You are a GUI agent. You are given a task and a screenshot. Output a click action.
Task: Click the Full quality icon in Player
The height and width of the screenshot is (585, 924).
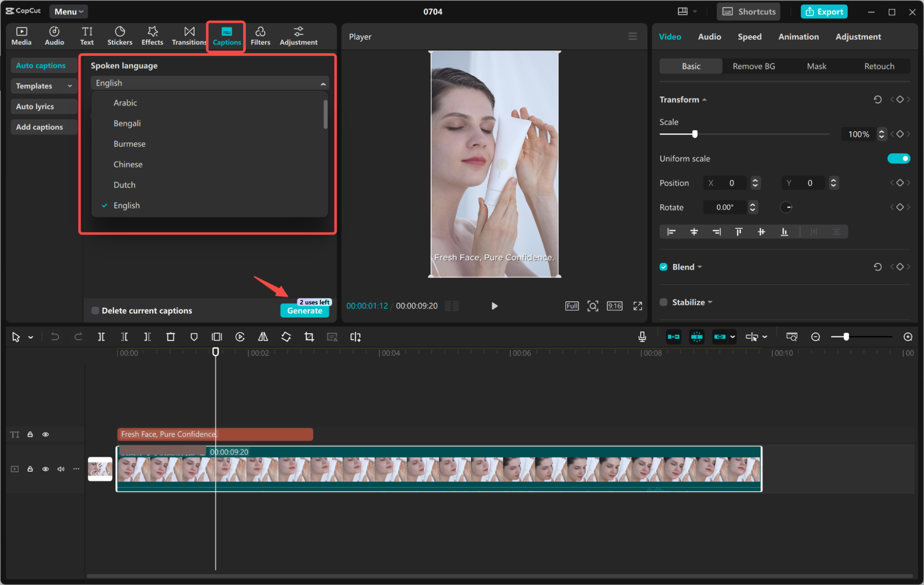click(572, 306)
